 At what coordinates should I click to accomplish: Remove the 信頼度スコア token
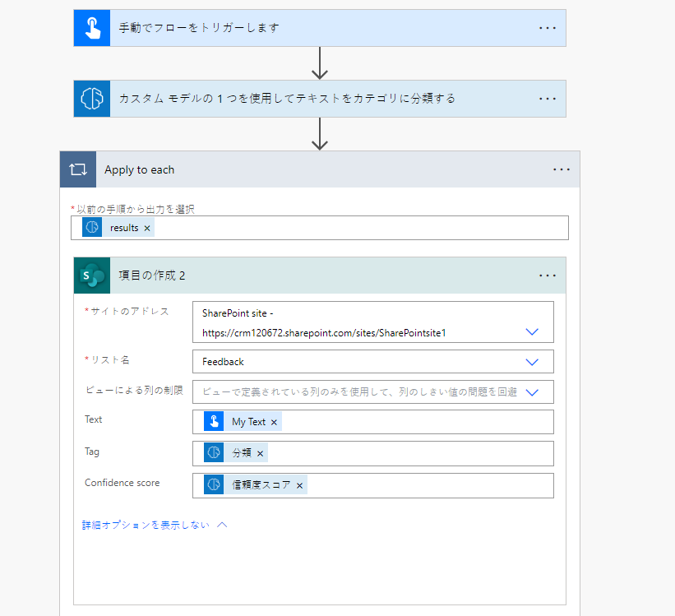click(x=300, y=485)
